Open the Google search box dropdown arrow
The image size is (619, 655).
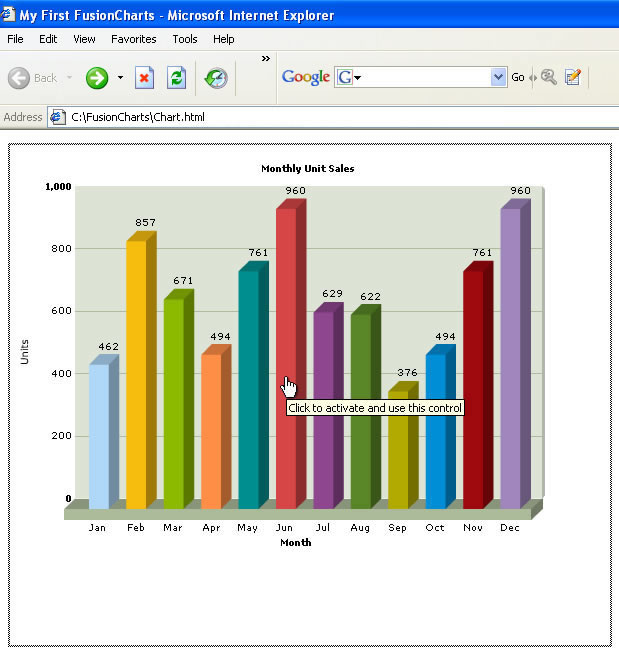point(499,77)
